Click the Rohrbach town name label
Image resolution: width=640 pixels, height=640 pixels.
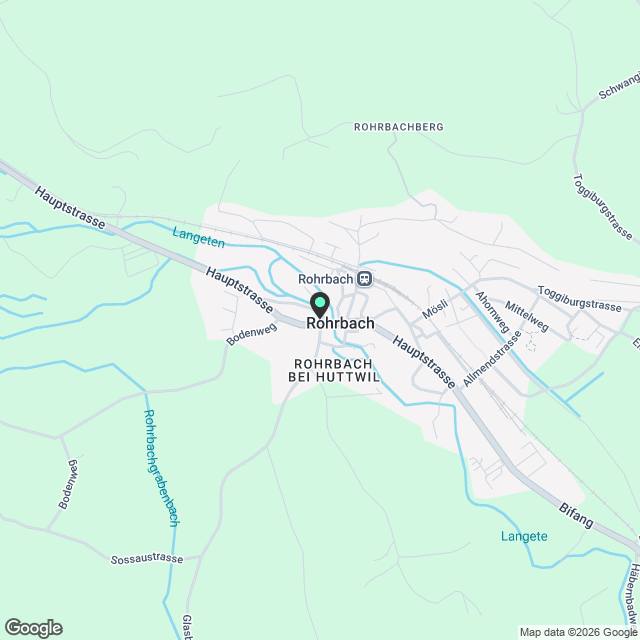tap(340, 323)
